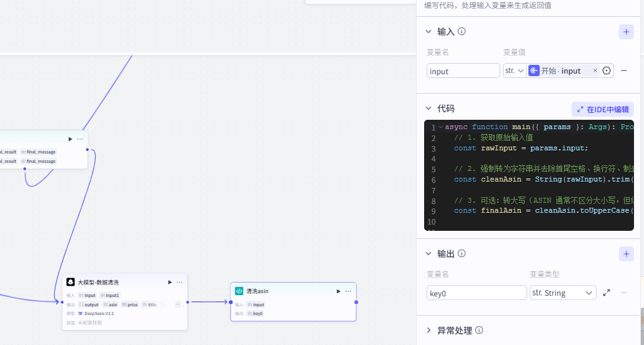This screenshot has width=644, height=345.
Task: Click the 开始 node icon in variable value
Action: click(534, 70)
